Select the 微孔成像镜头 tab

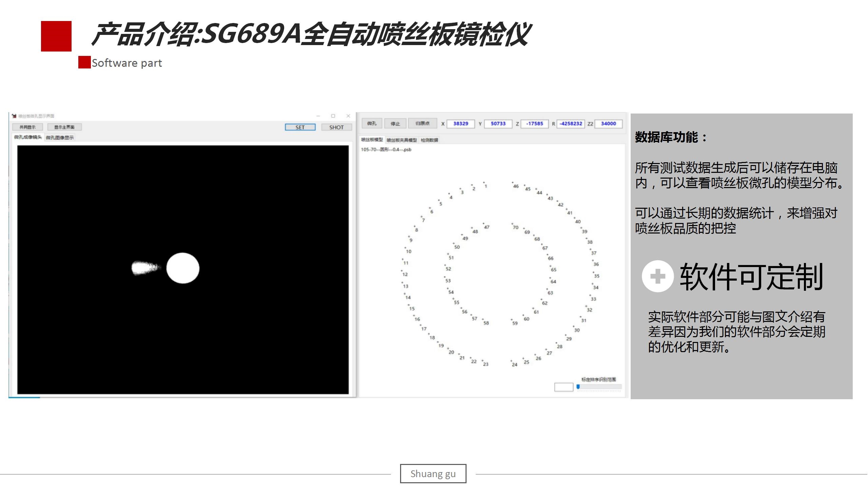(x=28, y=137)
